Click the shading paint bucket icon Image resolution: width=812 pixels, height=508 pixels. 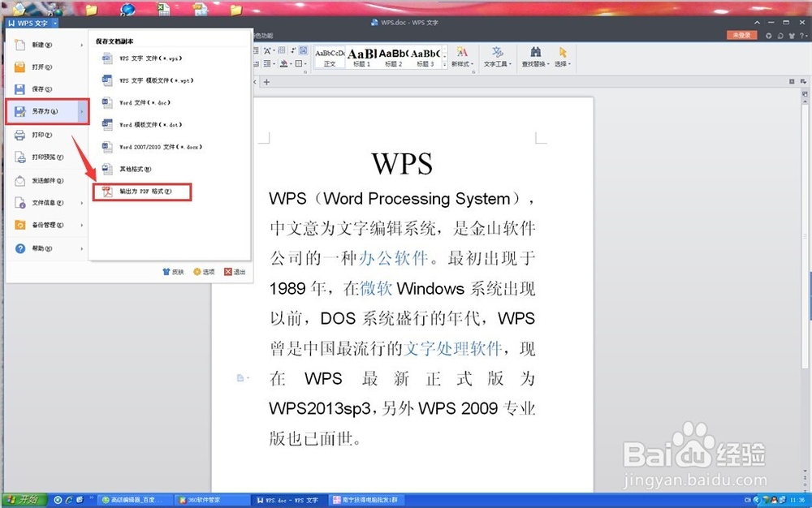coord(283,63)
